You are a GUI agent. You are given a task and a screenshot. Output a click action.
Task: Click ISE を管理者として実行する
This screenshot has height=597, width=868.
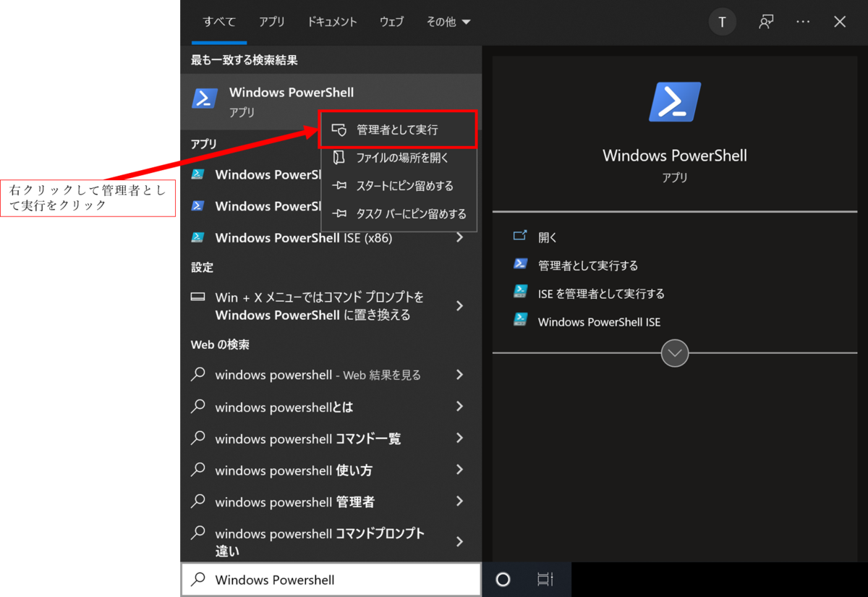[x=601, y=294]
